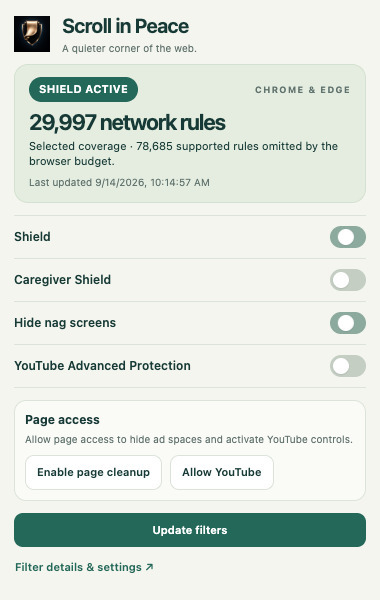Toggle the Shield switch

(347, 237)
